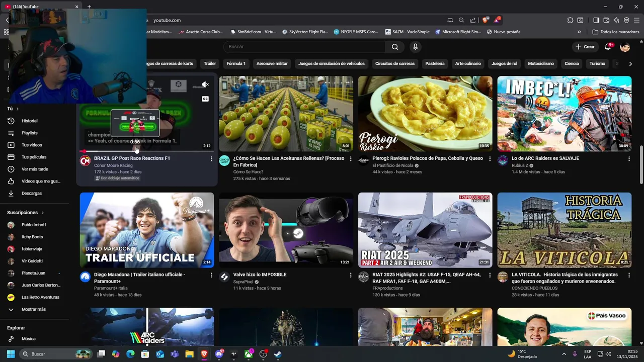Toggle taskbar microphone indicator
Image resolution: width=644 pixels, height=362 pixels.
(575, 354)
